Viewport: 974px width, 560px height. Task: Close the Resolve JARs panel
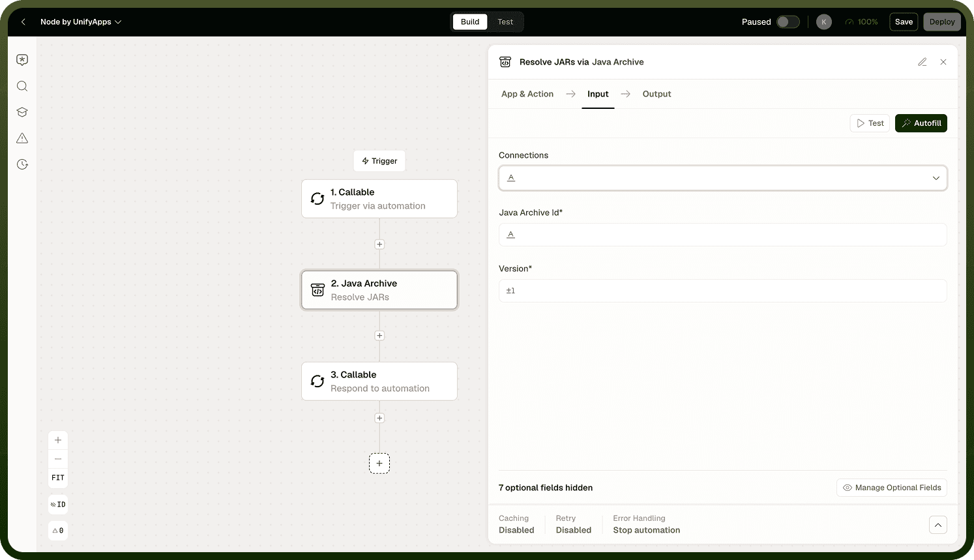(943, 62)
